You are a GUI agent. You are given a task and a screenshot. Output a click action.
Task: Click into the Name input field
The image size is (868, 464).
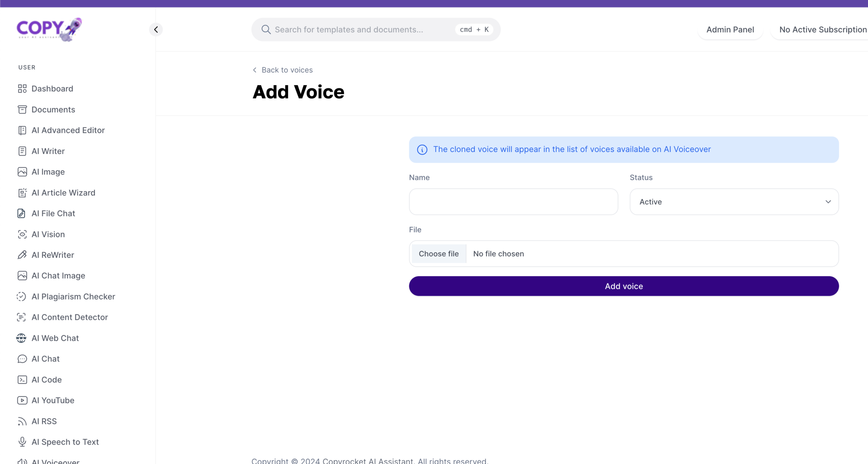pyautogui.click(x=513, y=202)
